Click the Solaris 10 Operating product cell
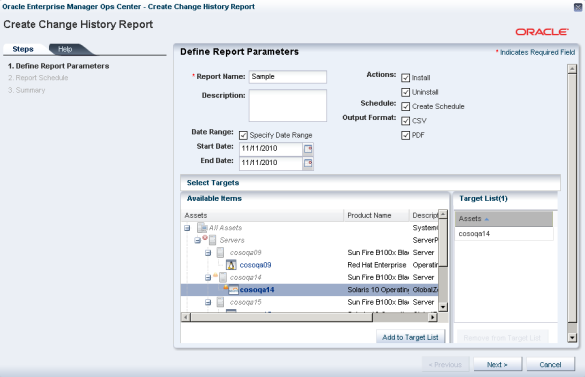 click(x=378, y=290)
